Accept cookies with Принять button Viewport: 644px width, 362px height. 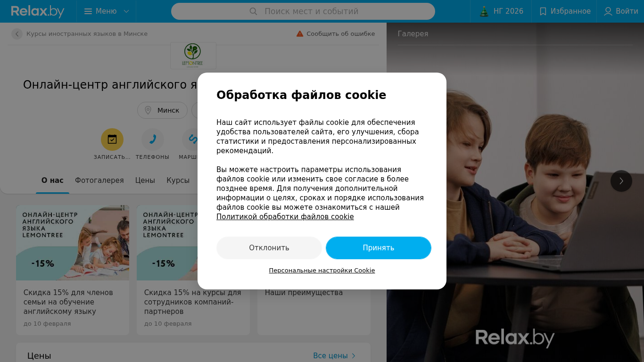click(379, 248)
